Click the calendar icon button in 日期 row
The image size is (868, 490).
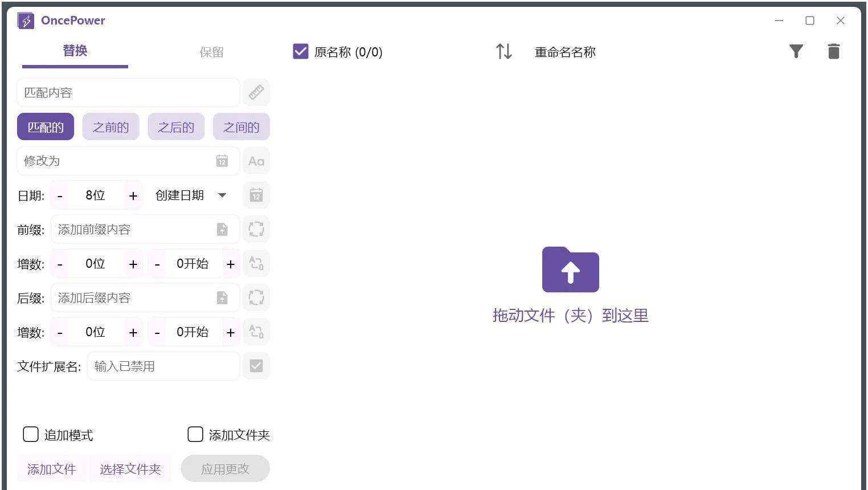coord(256,195)
